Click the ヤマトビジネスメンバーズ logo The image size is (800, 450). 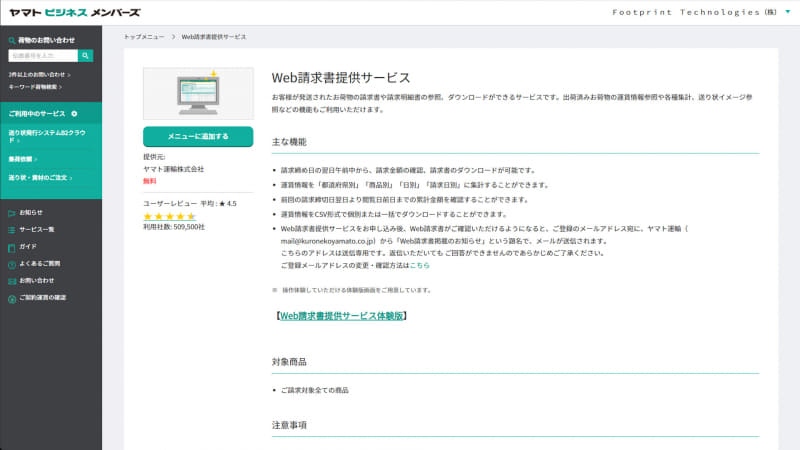pos(74,13)
